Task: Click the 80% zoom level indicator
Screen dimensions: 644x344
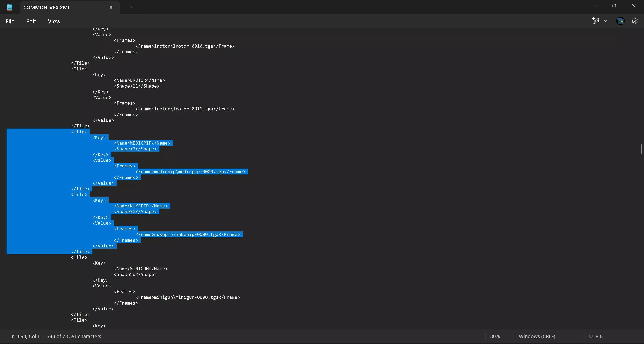Action: point(495,336)
